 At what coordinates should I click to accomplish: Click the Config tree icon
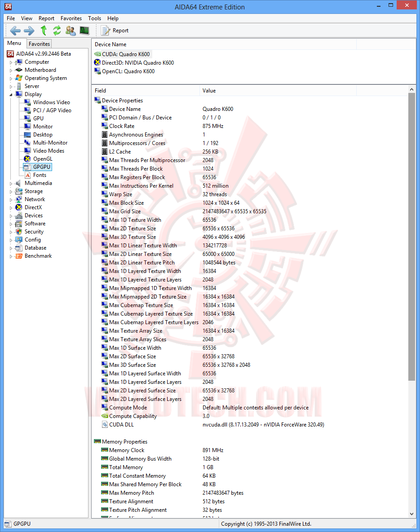click(x=19, y=240)
